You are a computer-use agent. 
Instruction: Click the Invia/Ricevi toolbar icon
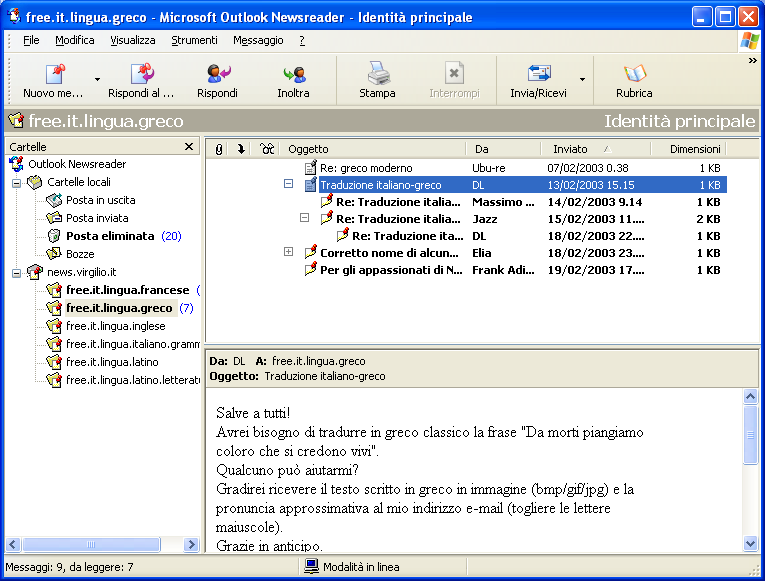click(539, 74)
